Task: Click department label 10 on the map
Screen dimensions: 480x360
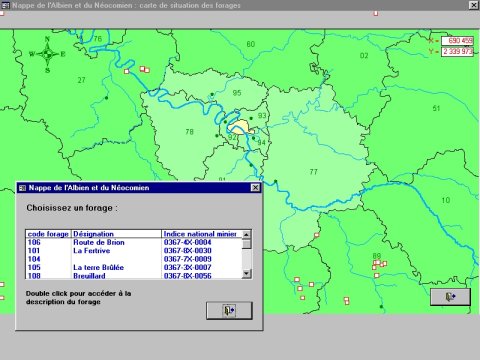Action: [446, 200]
